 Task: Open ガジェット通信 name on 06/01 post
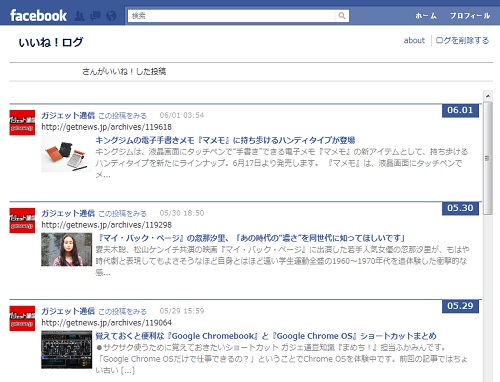(x=68, y=115)
